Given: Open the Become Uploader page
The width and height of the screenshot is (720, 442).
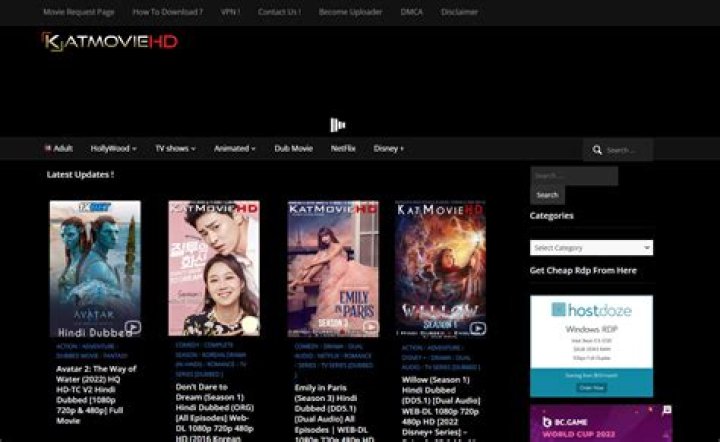Looking at the screenshot, I should coord(350,12).
